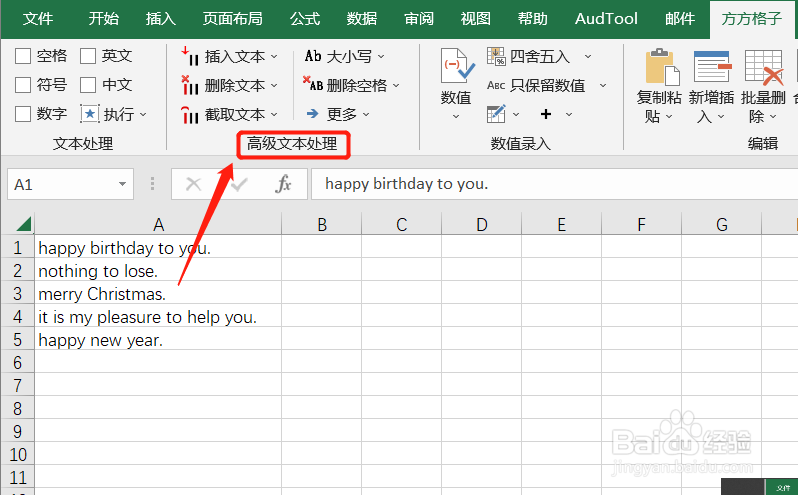The height and width of the screenshot is (495, 798).
Task: Click the 执行 star icon
Action: click(90, 114)
